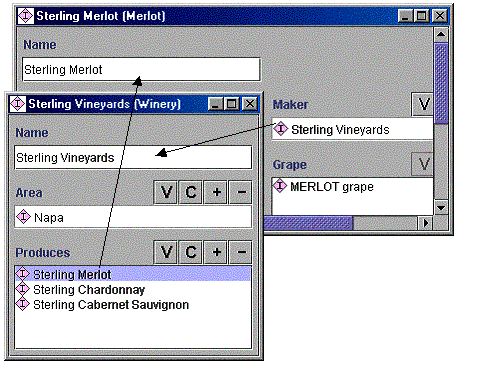The width and height of the screenshot is (483, 368).
Task: Click the instance icon beside Napa
Action: [23, 217]
